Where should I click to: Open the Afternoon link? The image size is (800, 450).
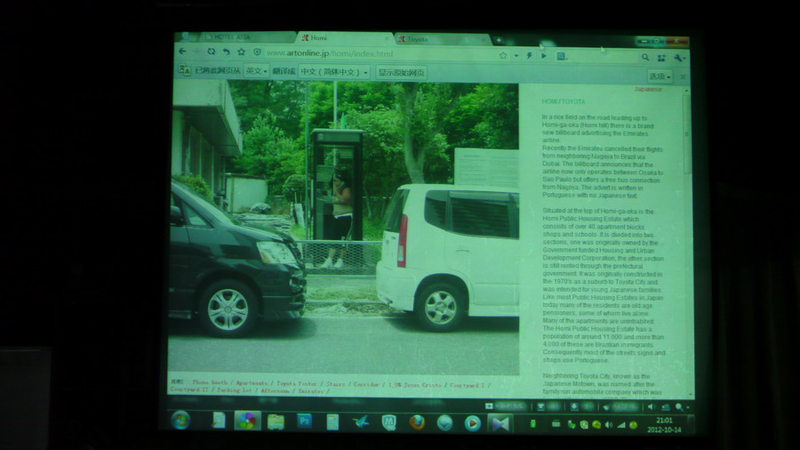tap(274, 391)
